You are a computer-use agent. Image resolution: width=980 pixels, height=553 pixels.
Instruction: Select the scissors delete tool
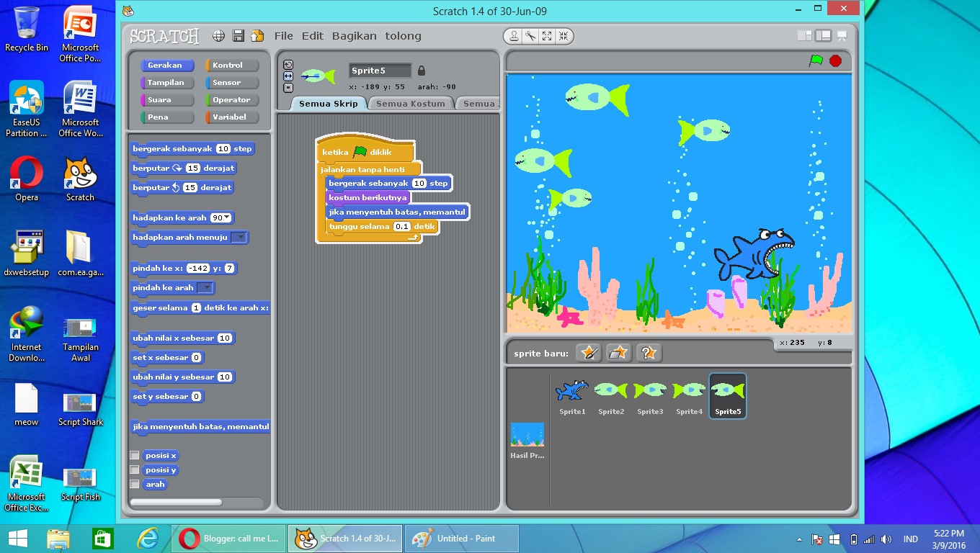pyautogui.click(x=530, y=36)
